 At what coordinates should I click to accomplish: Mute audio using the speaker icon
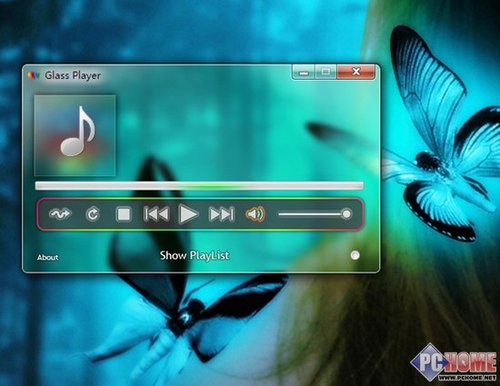(255, 214)
